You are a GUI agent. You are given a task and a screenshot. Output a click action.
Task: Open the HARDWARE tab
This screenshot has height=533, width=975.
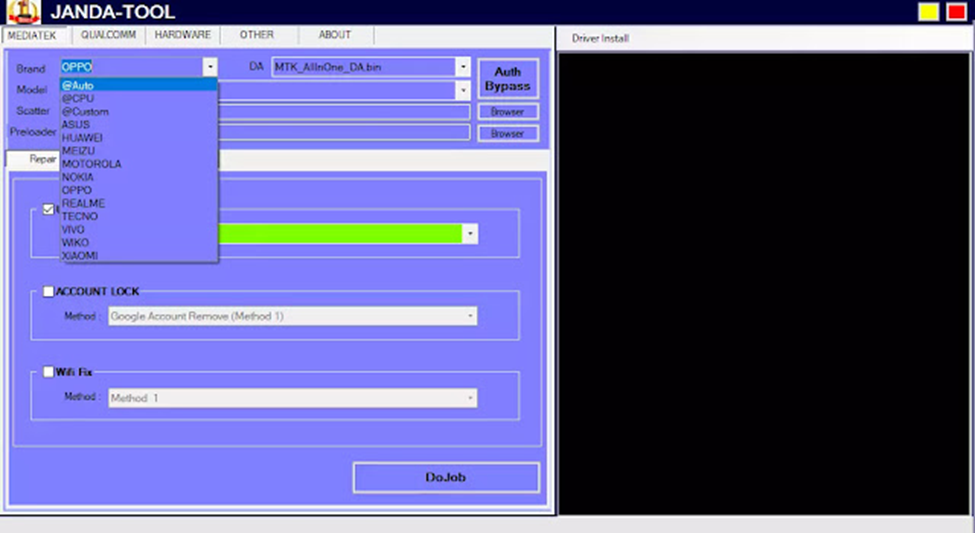click(183, 35)
